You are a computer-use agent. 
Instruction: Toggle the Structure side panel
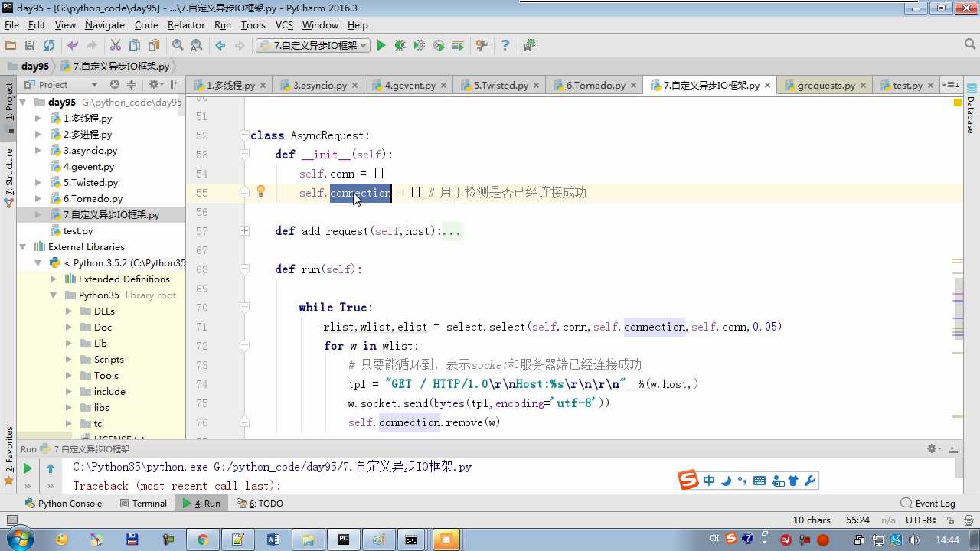point(9,178)
